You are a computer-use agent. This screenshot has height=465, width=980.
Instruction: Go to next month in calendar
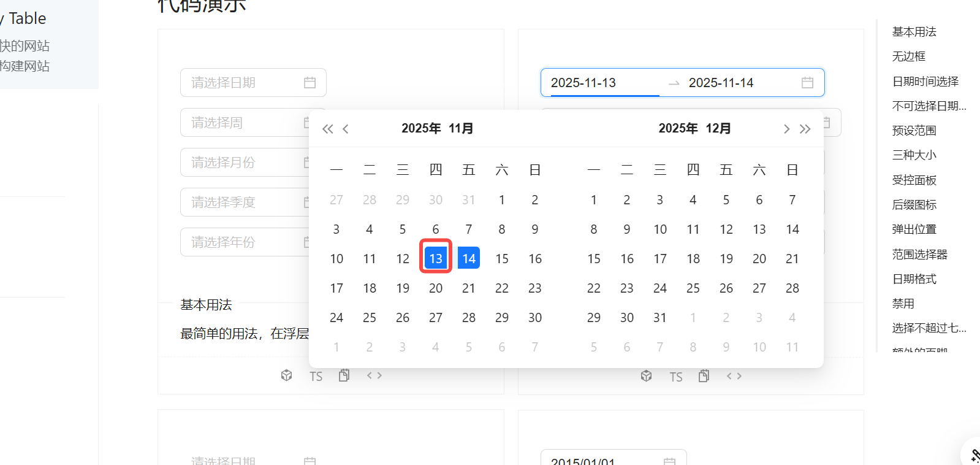click(786, 129)
